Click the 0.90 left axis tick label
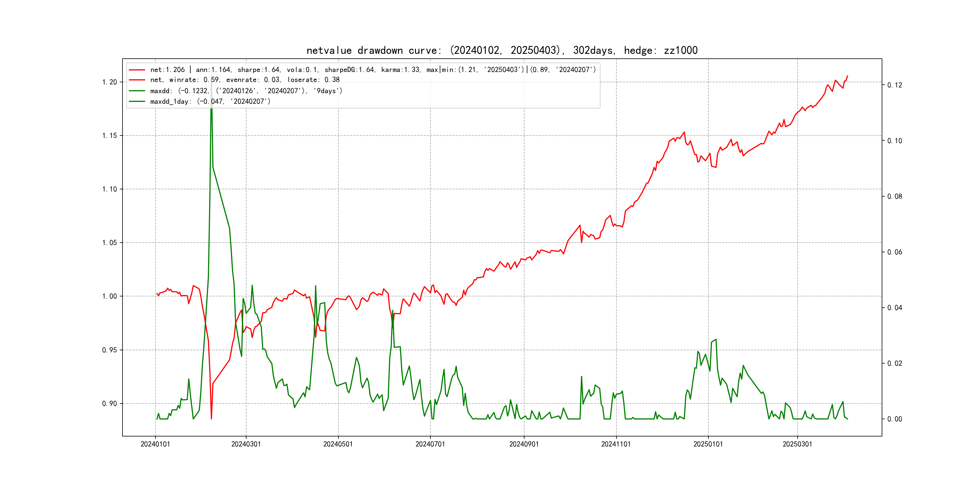This screenshot has height=490, width=980. point(109,403)
